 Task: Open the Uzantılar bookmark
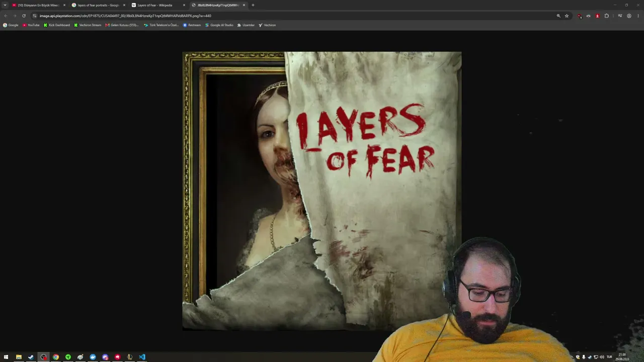[246, 25]
